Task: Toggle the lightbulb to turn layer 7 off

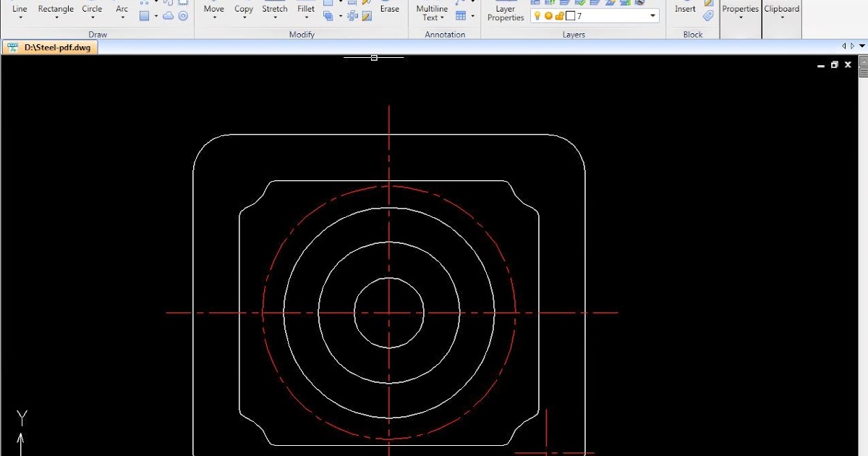Action: pyautogui.click(x=537, y=15)
